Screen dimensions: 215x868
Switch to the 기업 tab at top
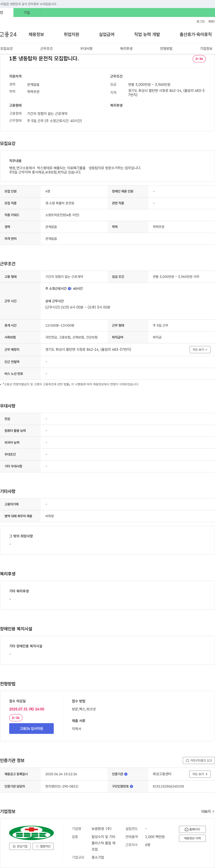pyautogui.click(x=27, y=13)
